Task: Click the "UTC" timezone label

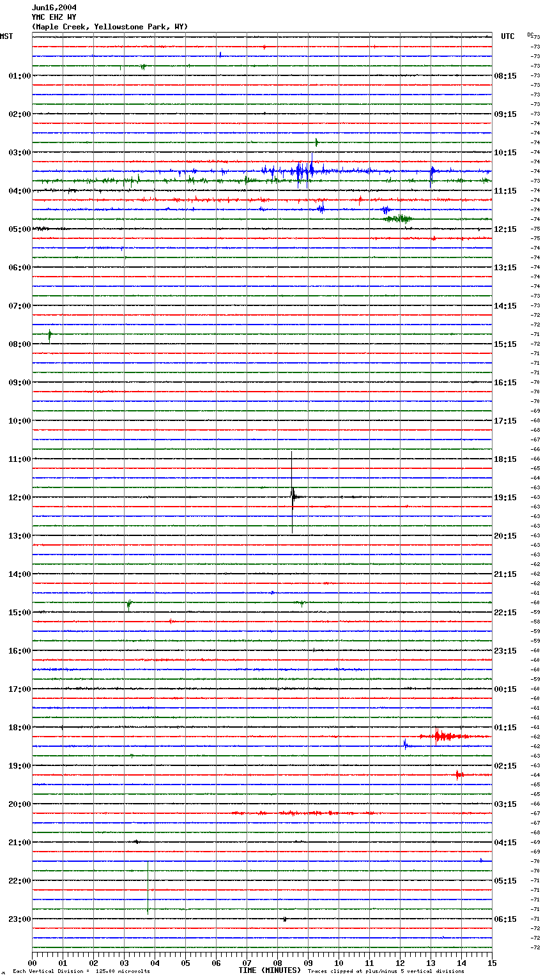Action: click(x=508, y=36)
